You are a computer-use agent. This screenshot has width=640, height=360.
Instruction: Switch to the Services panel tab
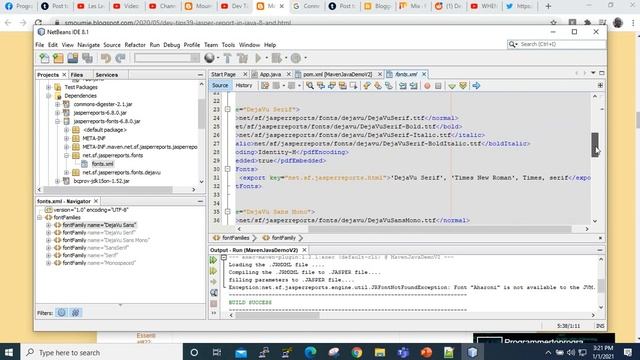(x=107, y=75)
